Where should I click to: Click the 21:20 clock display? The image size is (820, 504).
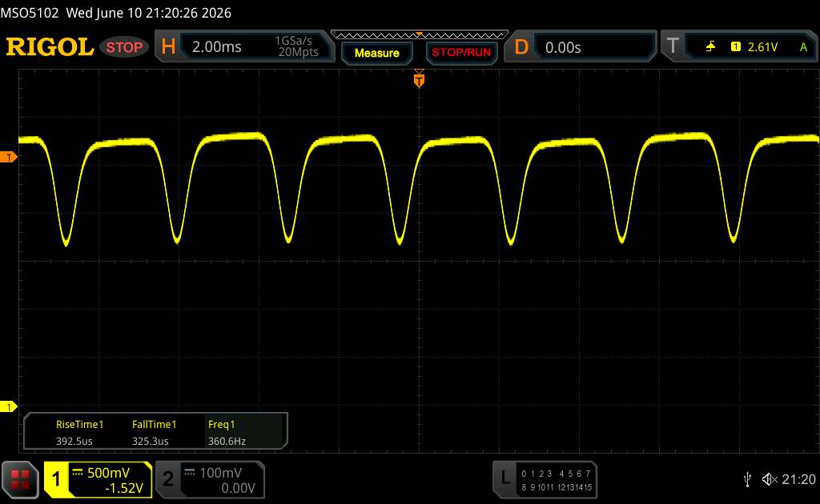coord(798,479)
